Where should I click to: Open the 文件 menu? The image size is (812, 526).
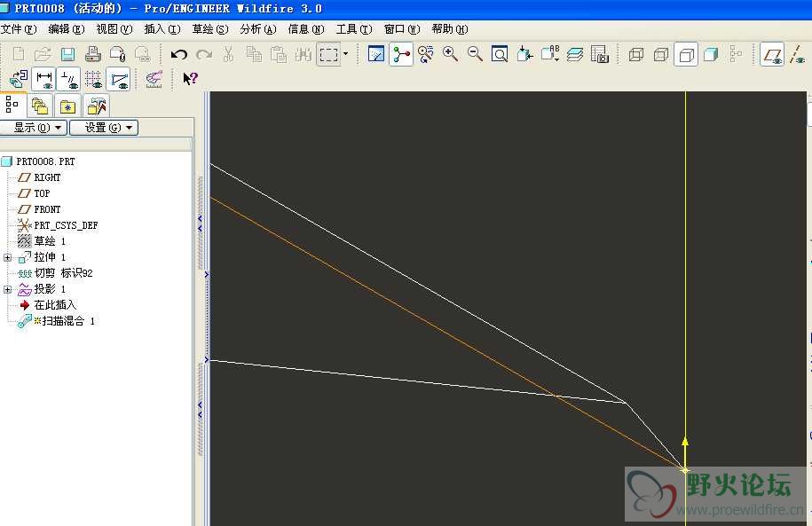pos(19,29)
